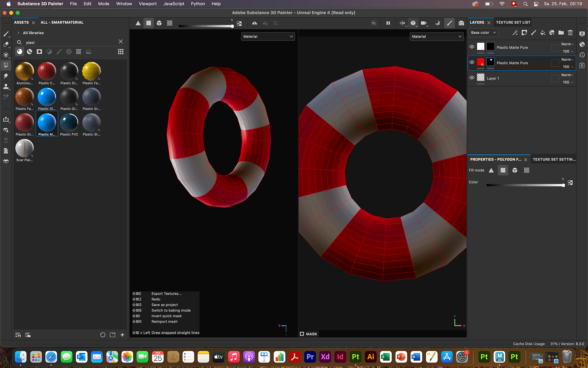Click the triangle fill mode icon in top toolbar
Screen dimensions: 588x368
coord(138,23)
